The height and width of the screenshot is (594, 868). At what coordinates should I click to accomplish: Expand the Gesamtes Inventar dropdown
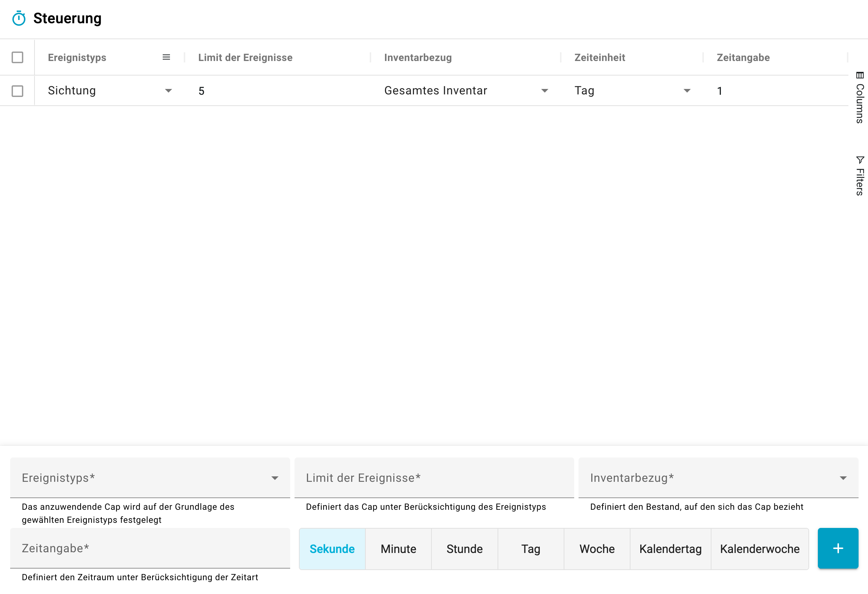tap(544, 91)
